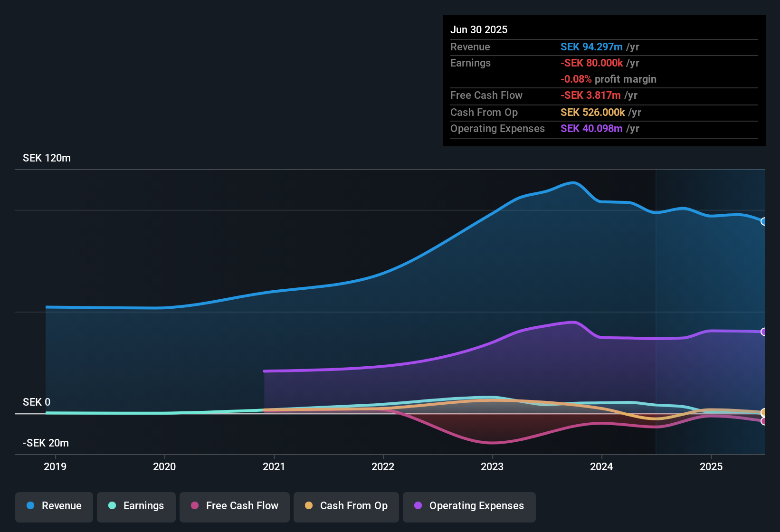
Task: Click the pink Free Cash Flow legend dot
Action: click(x=195, y=506)
